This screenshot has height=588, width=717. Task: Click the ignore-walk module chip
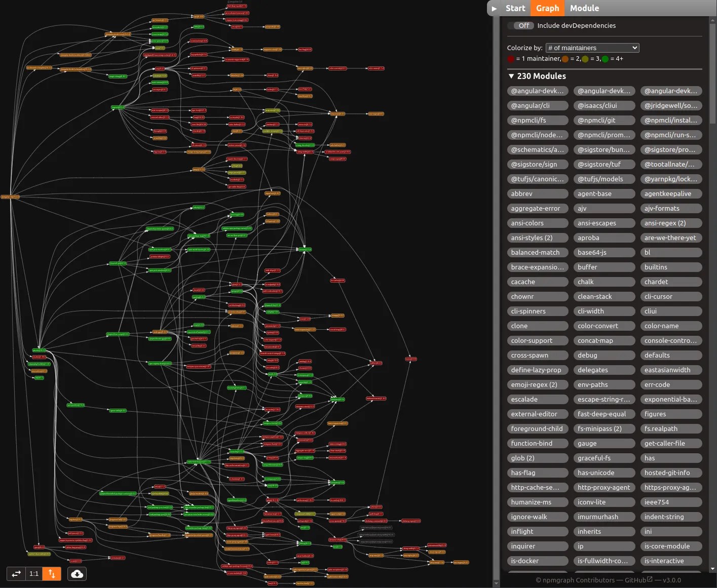(x=538, y=517)
